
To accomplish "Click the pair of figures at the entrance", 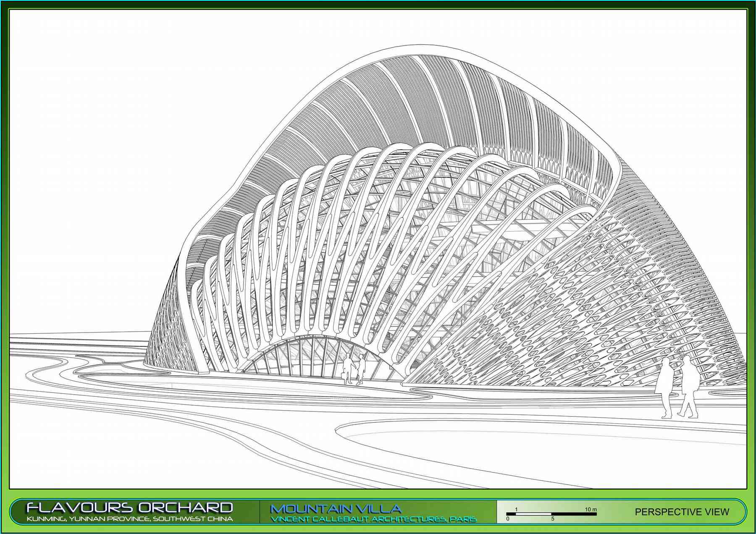I will coord(354,369).
